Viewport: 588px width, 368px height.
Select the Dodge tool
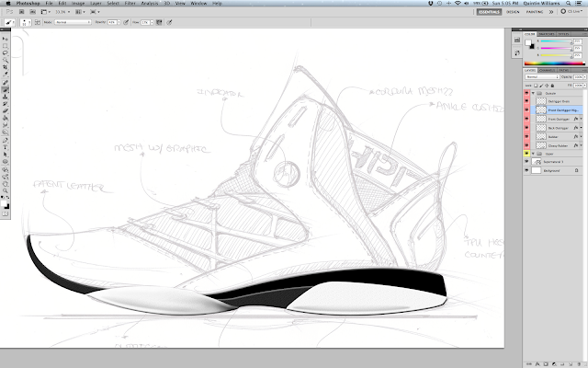point(6,132)
